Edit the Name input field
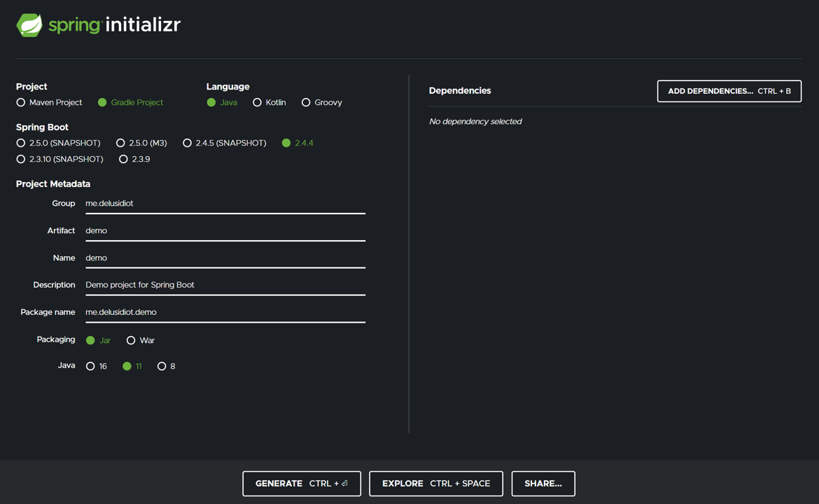The image size is (819, 504). (225, 258)
